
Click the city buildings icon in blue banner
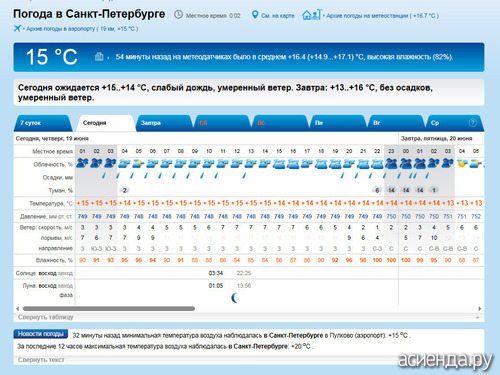[99, 57]
